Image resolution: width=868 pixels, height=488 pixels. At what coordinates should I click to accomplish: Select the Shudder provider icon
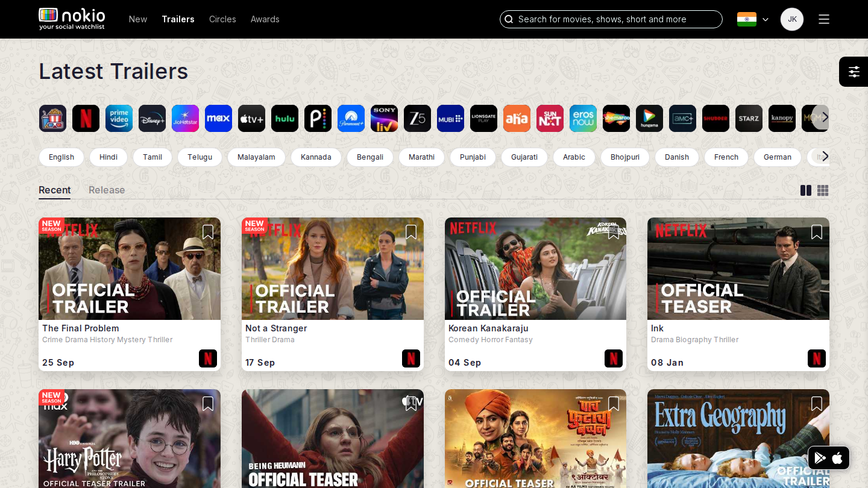click(715, 118)
